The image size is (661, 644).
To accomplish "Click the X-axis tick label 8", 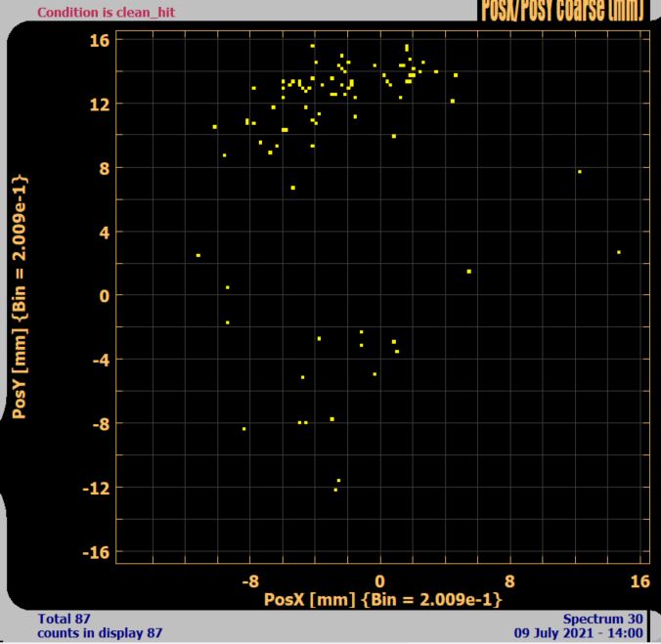I will (x=509, y=581).
